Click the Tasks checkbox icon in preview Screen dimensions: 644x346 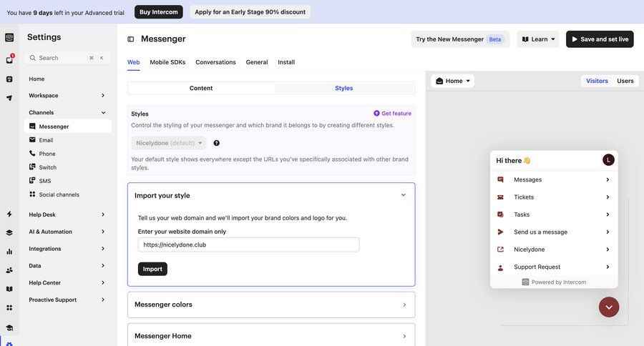(500, 214)
